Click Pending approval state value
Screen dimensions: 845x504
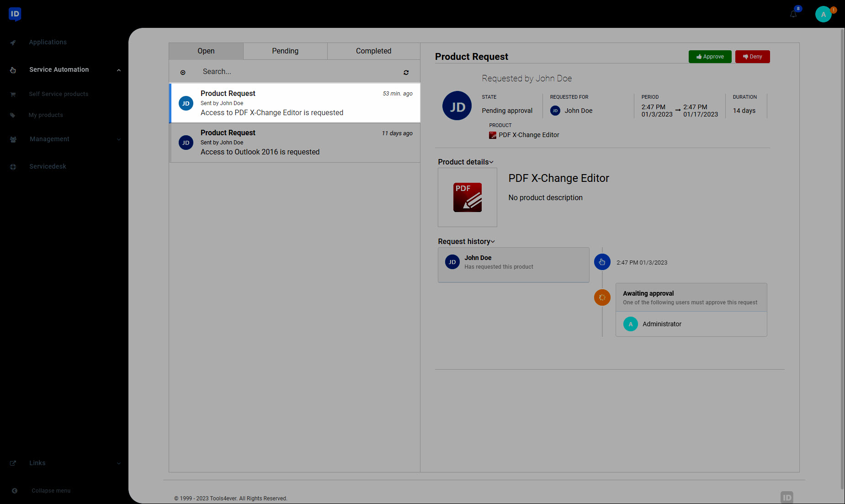(507, 111)
